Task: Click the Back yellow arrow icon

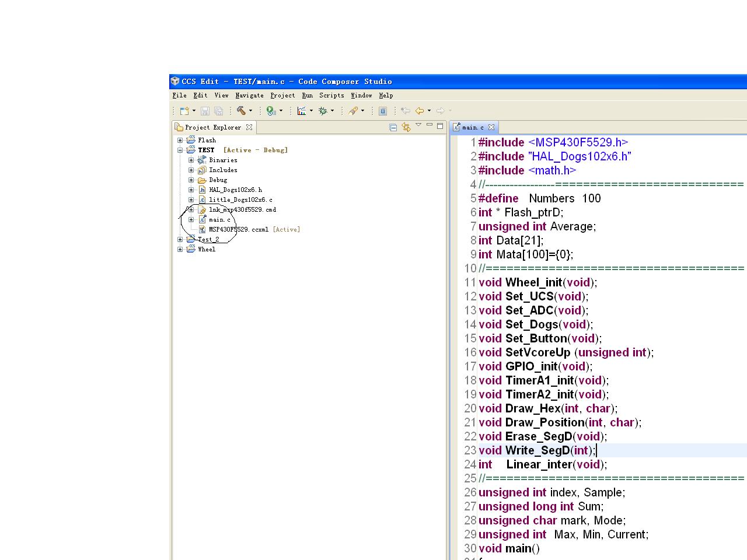Action: (x=419, y=111)
